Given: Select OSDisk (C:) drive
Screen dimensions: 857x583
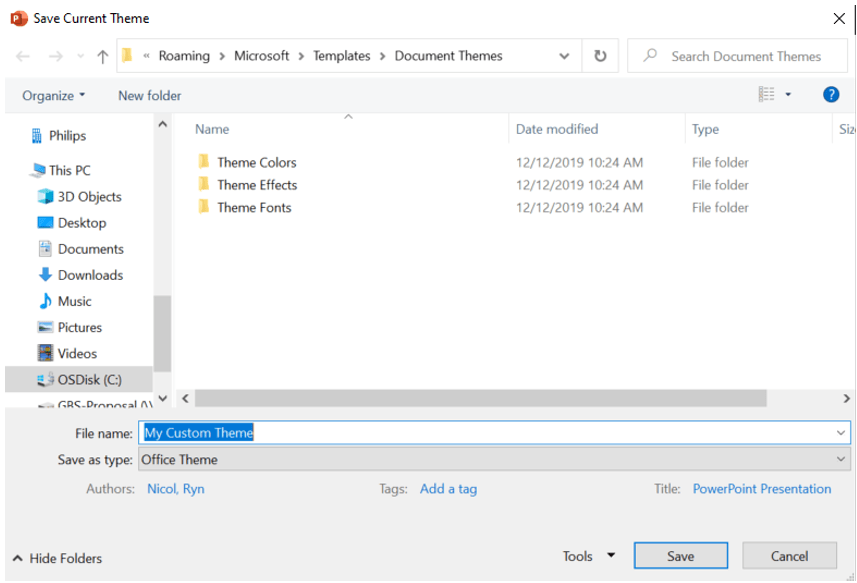Looking at the screenshot, I should pyautogui.click(x=91, y=380).
